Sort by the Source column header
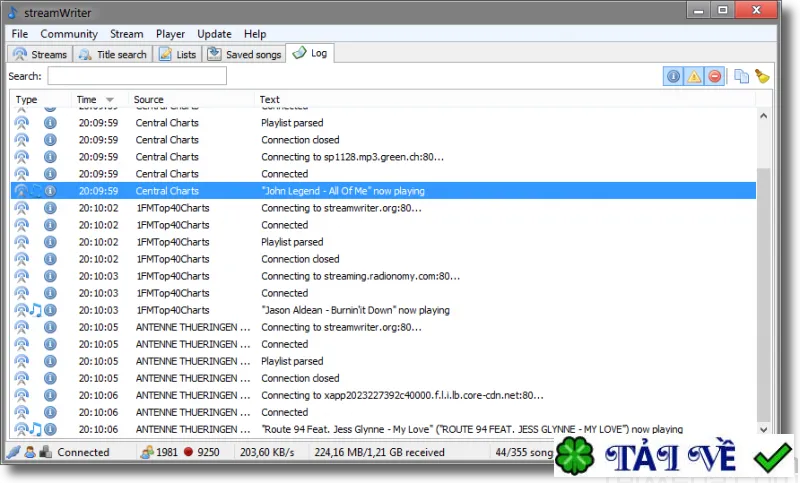The height and width of the screenshot is (483, 800). coord(191,99)
